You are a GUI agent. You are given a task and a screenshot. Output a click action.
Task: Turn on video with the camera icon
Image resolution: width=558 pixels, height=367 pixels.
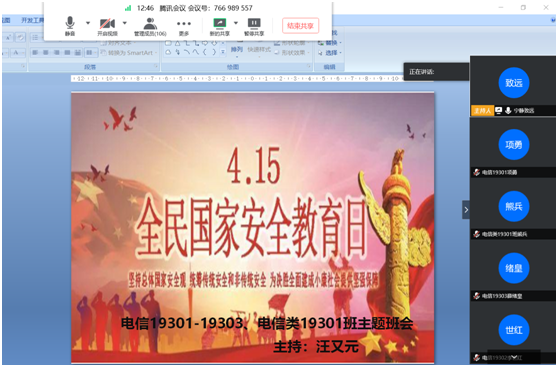(x=107, y=26)
